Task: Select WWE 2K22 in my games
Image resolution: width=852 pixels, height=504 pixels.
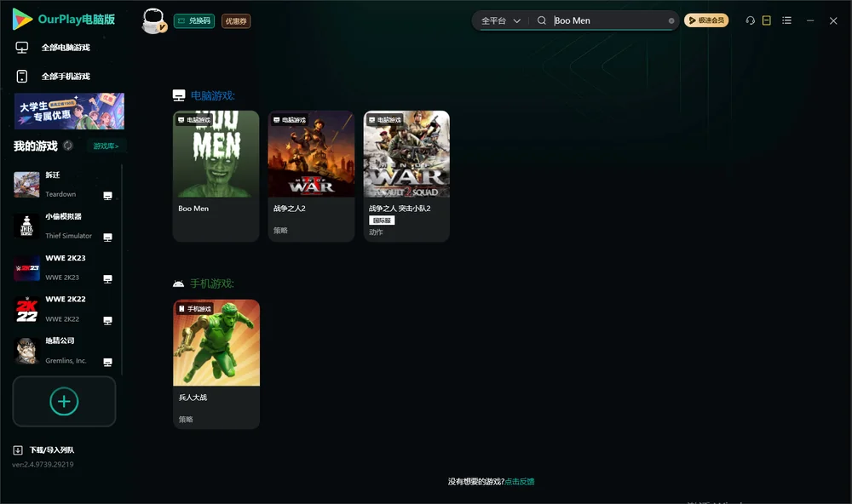Action: coord(64,310)
